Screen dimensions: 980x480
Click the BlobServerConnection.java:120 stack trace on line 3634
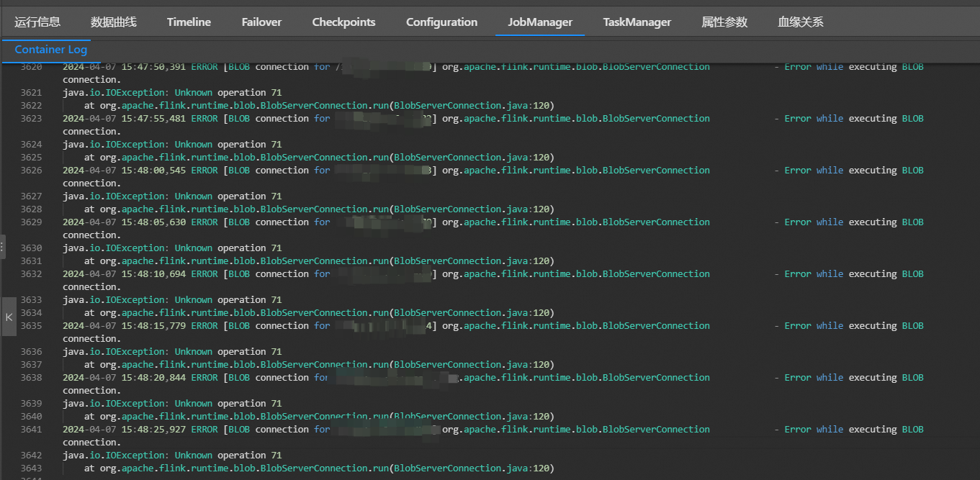point(472,312)
